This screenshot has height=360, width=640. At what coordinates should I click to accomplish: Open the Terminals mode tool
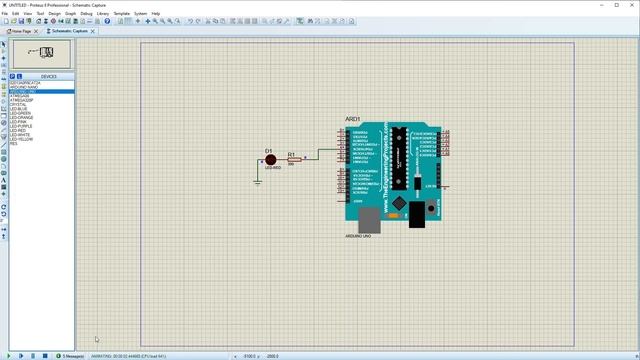(4, 94)
